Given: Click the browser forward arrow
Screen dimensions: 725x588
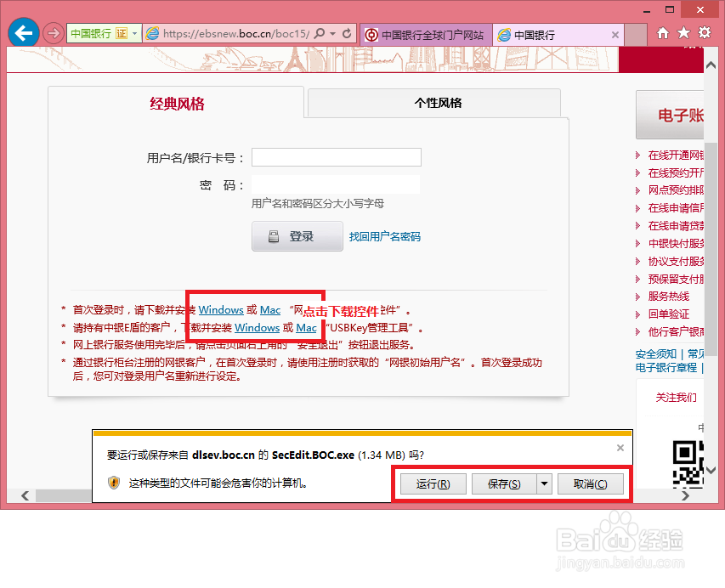Looking at the screenshot, I should click(54, 33).
